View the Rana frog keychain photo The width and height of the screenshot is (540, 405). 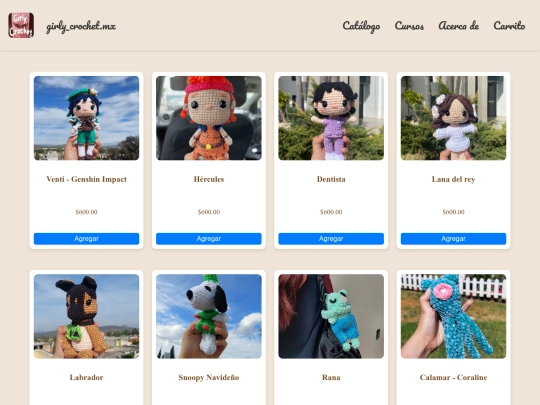click(331, 316)
